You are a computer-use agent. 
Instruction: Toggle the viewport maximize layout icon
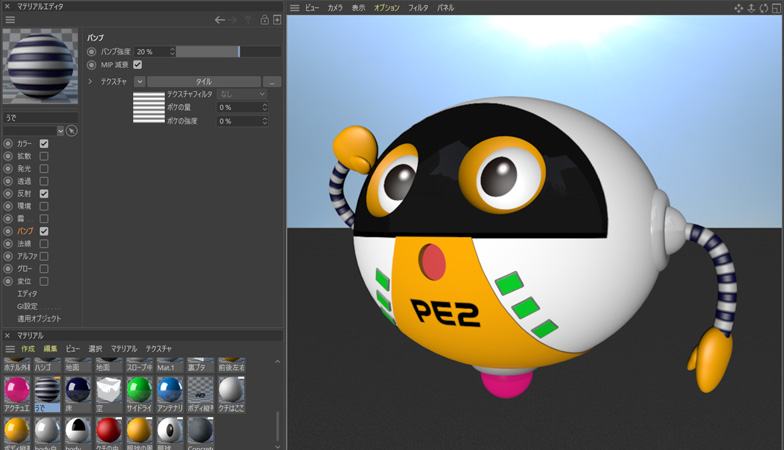(776, 7)
